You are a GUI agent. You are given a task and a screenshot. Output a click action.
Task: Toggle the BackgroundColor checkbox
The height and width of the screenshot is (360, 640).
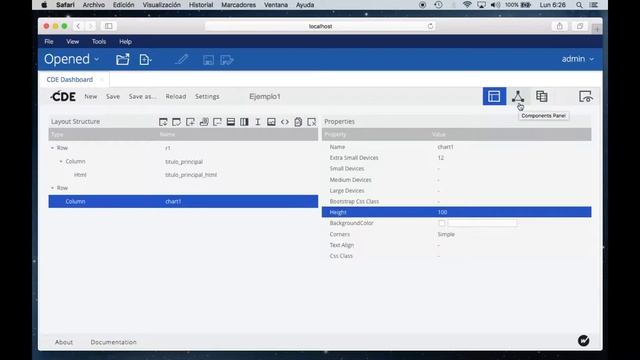pos(442,223)
